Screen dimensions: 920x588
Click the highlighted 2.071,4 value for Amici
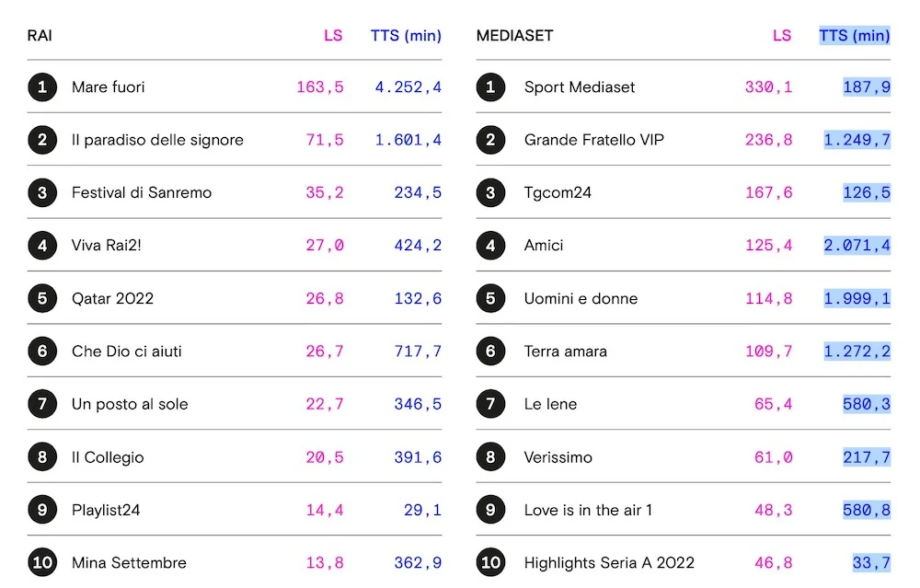pos(857,246)
